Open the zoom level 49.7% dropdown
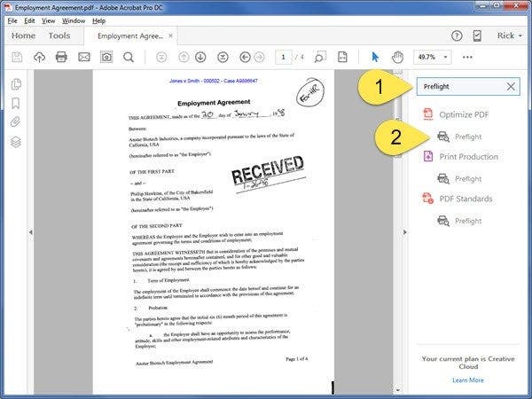532x399 pixels. click(x=433, y=58)
